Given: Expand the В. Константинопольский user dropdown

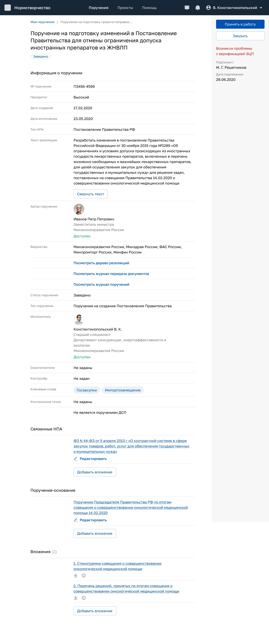Looking at the screenshot, I should (261, 8).
